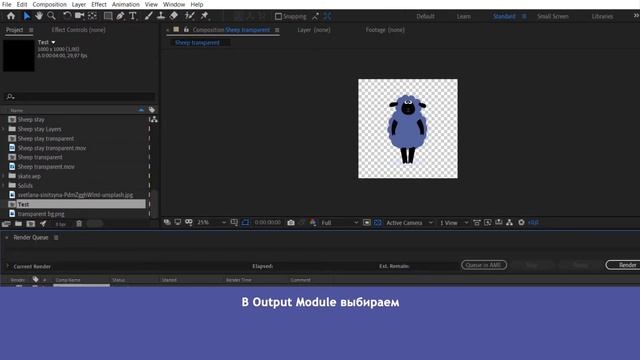Expand the Current Render details

7,266
